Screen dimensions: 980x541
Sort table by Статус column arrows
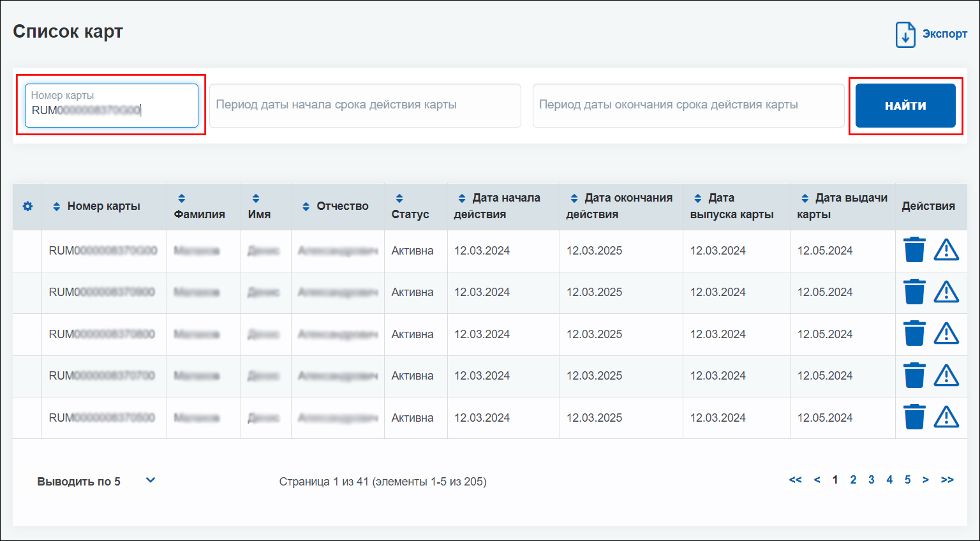(399, 198)
